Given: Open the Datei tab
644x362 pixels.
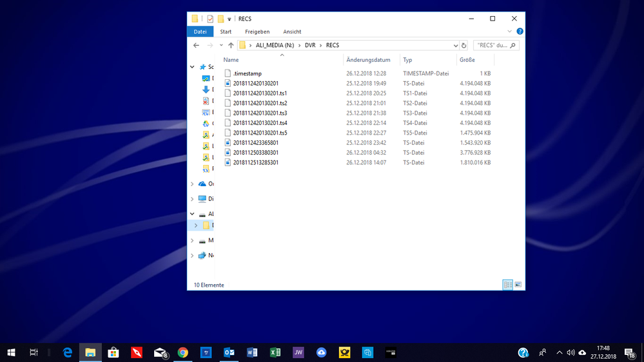Looking at the screenshot, I should (x=200, y=32).
